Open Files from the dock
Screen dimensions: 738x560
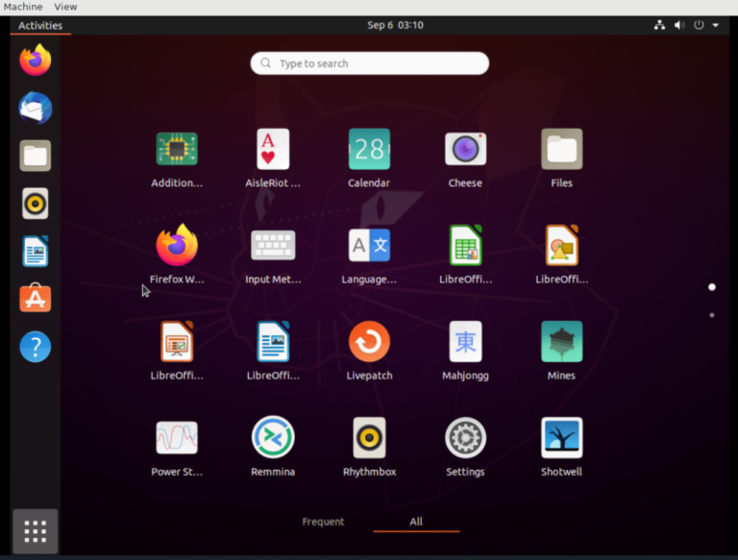pos(36,156)
